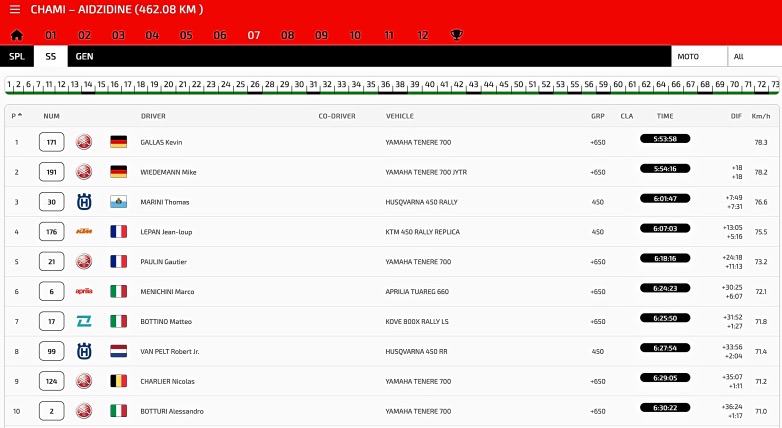Open the hamburger menu
782x428 pixels.
click(x=14, y=10)
